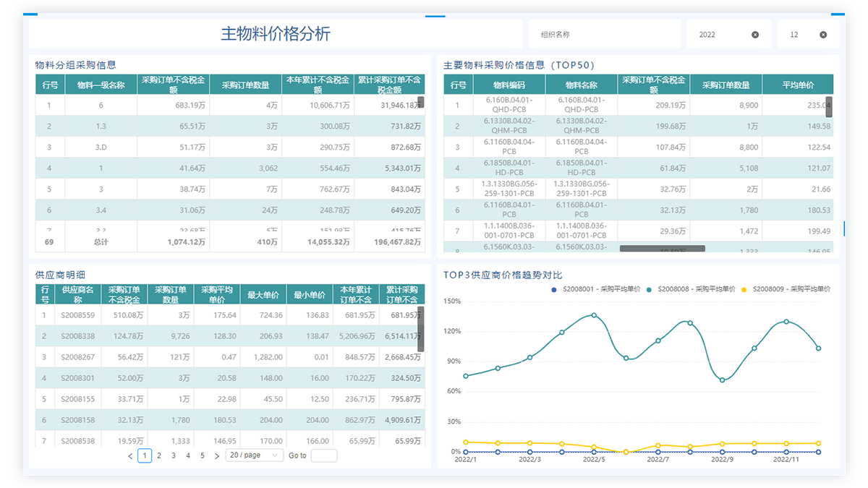Viewport: 868px width, 488px height.
Task: Click 最大单价 column header in supplier table
Action: point(263,295)
